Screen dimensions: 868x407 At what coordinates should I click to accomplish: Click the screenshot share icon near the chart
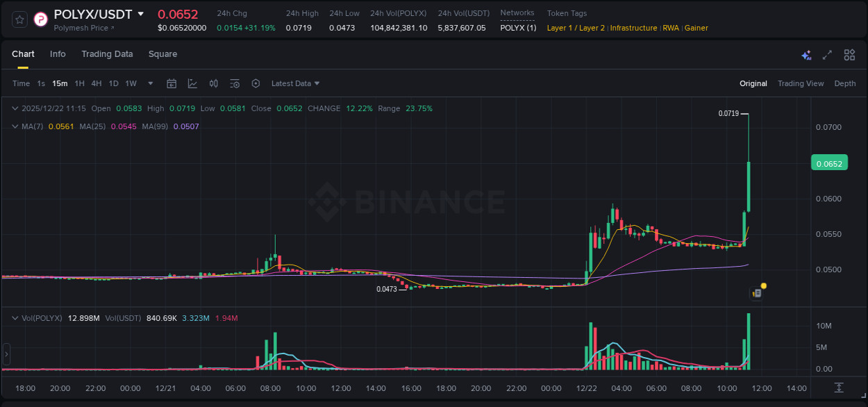(x=755, y=293)
